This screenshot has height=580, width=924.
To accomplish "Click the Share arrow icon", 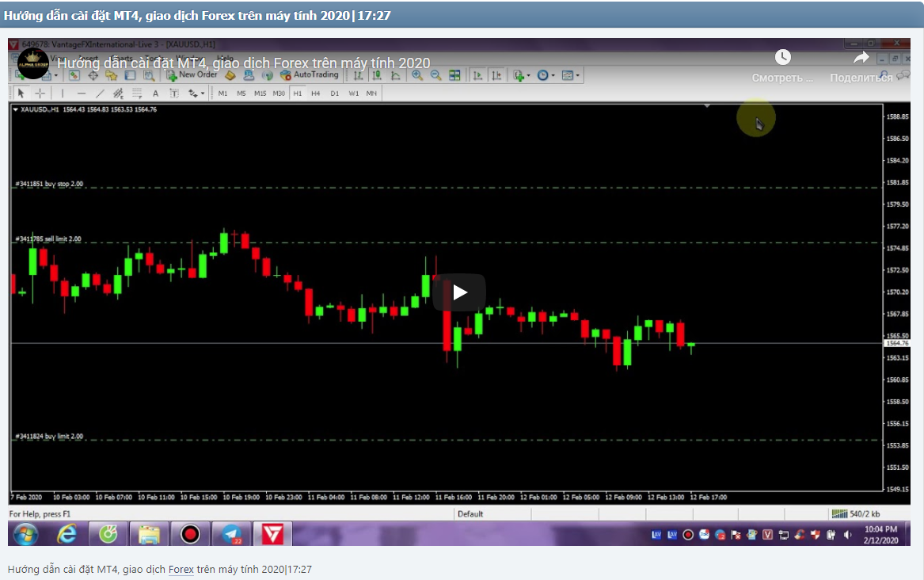I will (861, 57).
